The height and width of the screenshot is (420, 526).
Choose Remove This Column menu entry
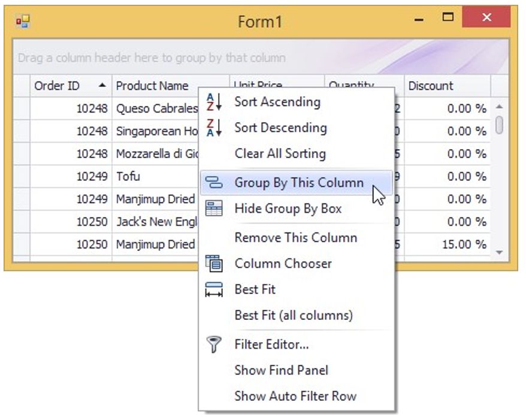(295, 237)
